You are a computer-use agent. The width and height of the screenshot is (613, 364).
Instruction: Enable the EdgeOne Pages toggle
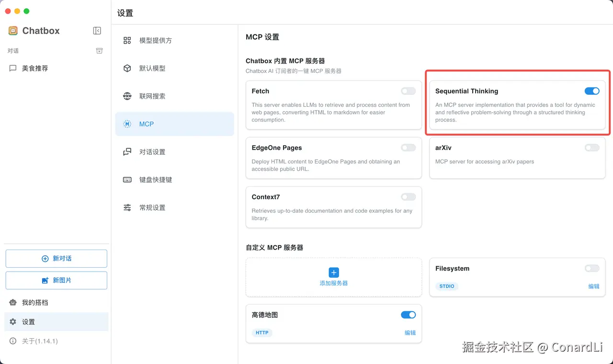(409, 148)
